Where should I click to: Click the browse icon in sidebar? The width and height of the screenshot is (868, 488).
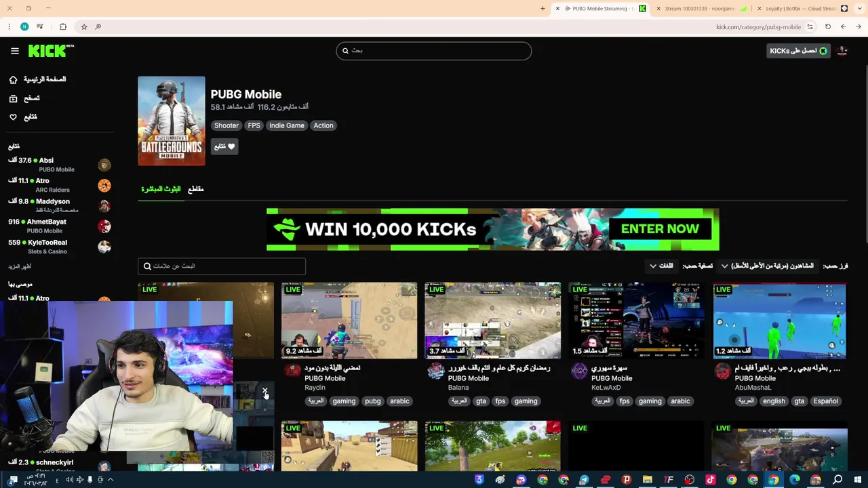[x=13, y=98]
